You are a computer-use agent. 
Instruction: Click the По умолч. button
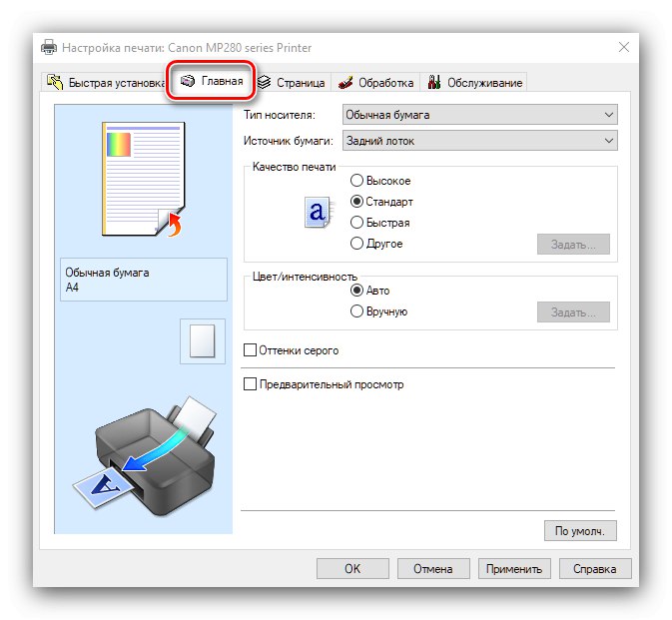coord(580,531)
